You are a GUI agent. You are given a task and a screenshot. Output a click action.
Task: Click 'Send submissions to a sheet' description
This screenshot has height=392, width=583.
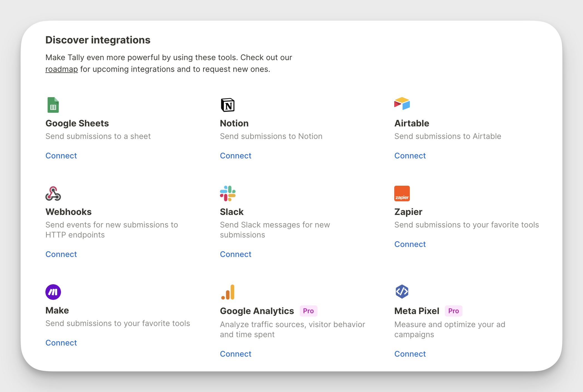[98, 136]
